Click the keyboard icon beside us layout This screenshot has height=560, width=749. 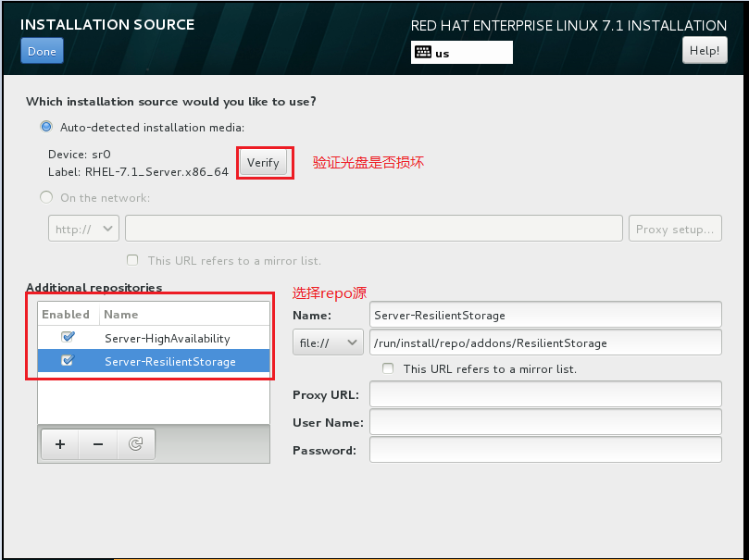423,52
